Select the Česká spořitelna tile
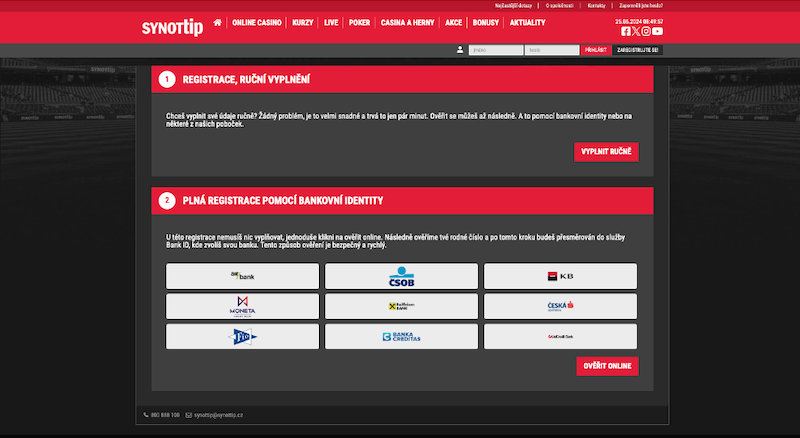 click(x=560, y=306)
